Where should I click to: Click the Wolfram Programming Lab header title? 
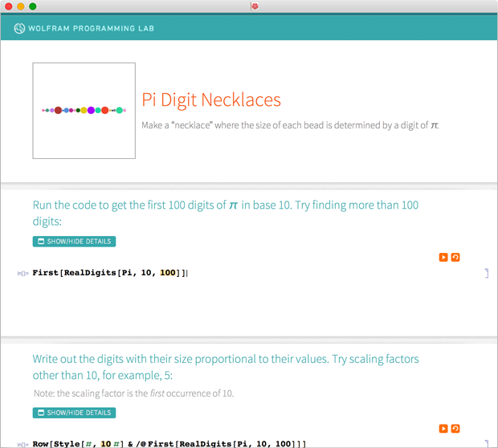click(x=91, y=29)
